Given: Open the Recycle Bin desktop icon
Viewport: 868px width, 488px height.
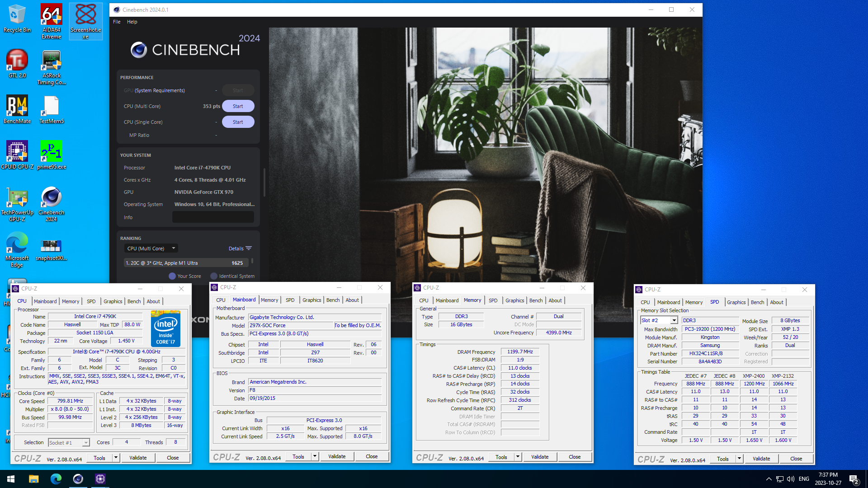Looking at the screenshot, I should pos(17,19).
